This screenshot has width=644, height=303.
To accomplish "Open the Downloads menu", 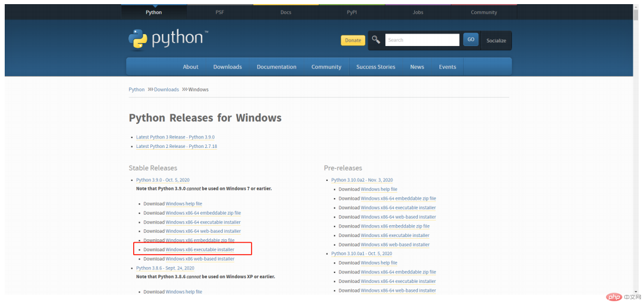I will click(x=227, y=67).
